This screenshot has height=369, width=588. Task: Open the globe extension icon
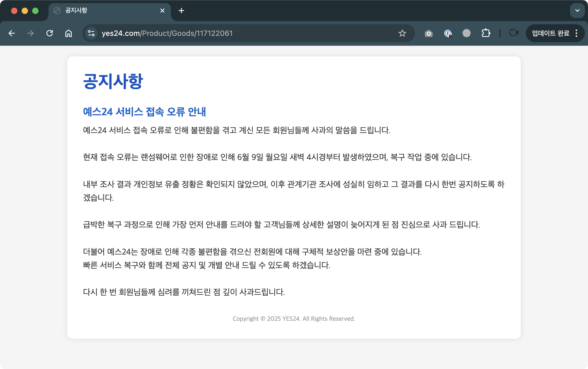tap(466, 33)
